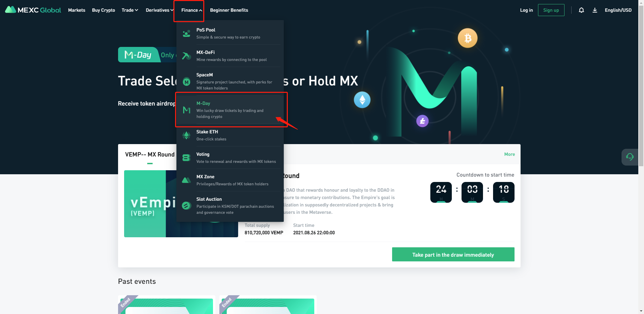Open the English/USD language selector
The height and width of the screenshot is (314, 644).
click(x=618, y=10)
